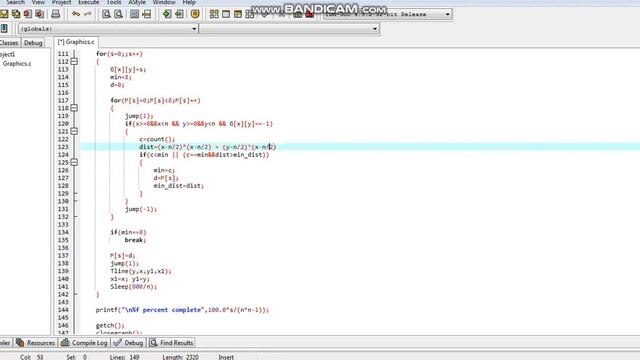Open the Debug bottom tab
Image resolution: width=640 pixels, height=360 pixels.
pyautogui.click(x=129, y=343)
